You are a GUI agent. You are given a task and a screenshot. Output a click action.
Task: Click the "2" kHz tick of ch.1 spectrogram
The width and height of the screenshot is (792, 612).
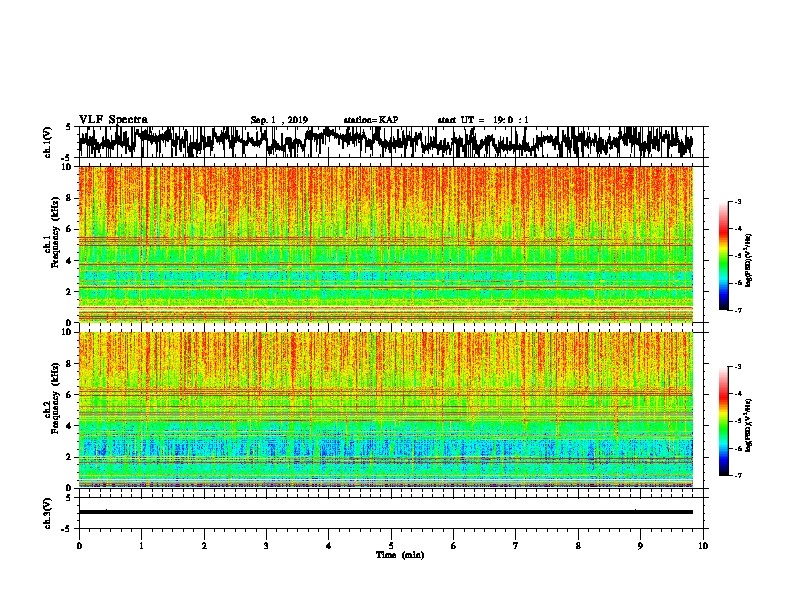(x=69, y=292)
